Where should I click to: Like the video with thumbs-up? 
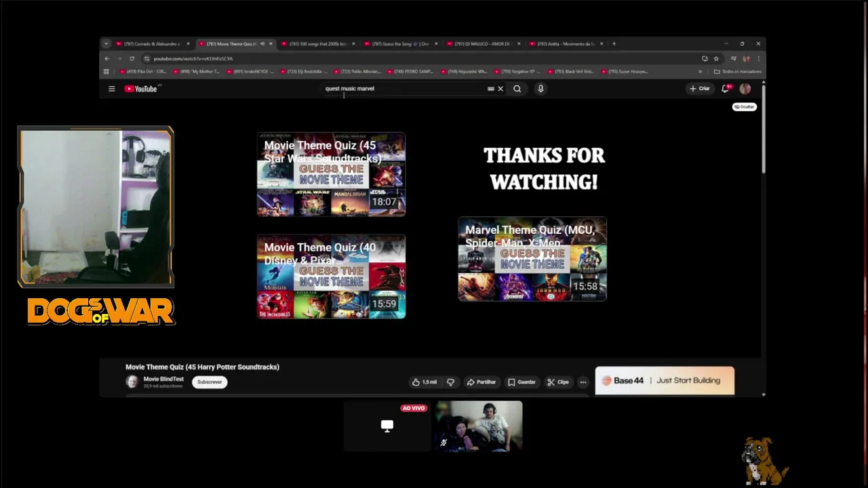click(x=425, y=382)
